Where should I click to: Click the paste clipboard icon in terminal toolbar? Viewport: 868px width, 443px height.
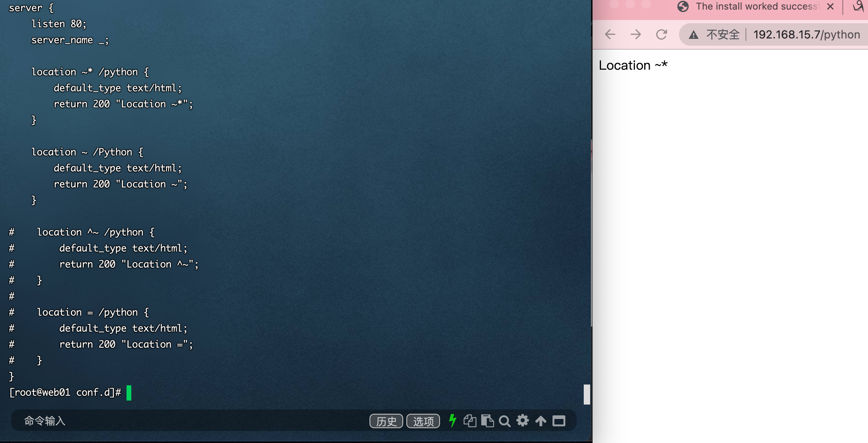(x=487, y=421)
